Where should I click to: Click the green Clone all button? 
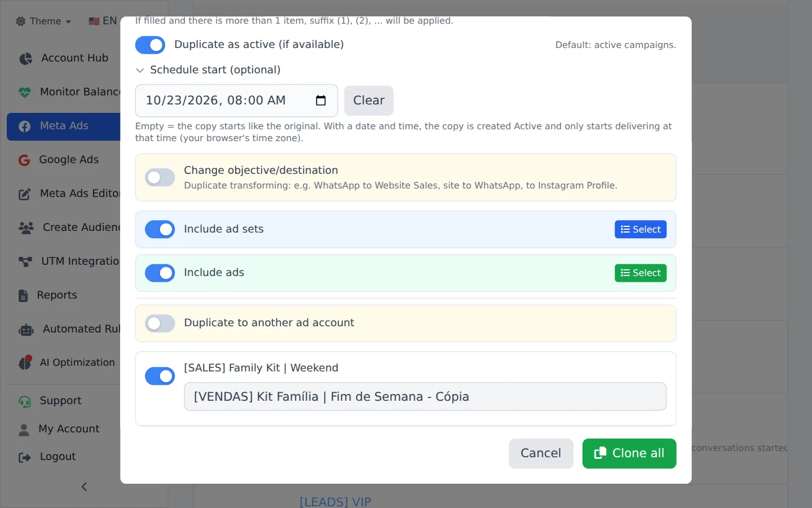(x=629, y=453)
